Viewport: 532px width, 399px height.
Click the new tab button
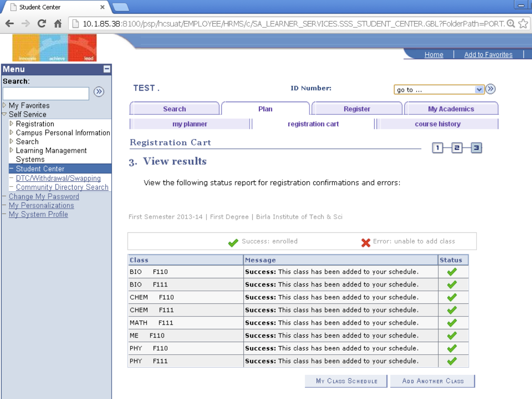(120, 7)
